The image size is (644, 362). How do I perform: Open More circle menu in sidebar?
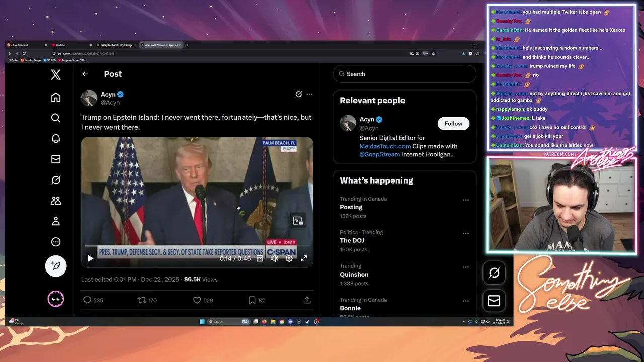coord(56,242)
